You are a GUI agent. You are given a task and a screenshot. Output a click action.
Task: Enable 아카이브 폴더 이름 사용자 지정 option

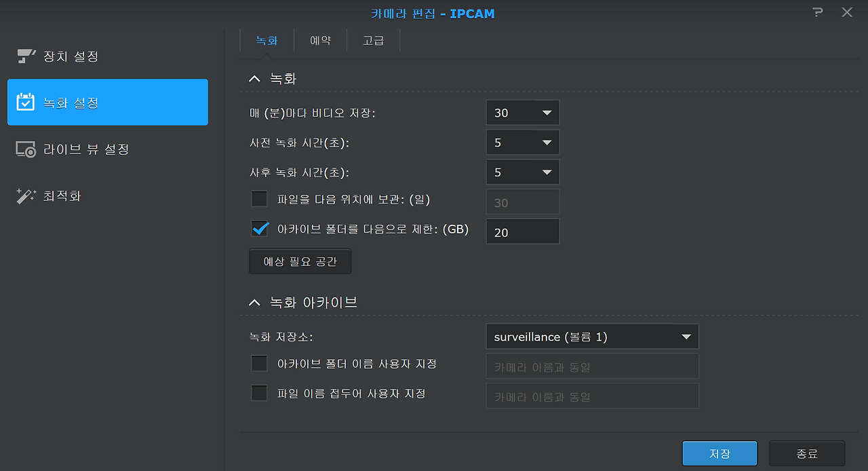coord(259,363)
